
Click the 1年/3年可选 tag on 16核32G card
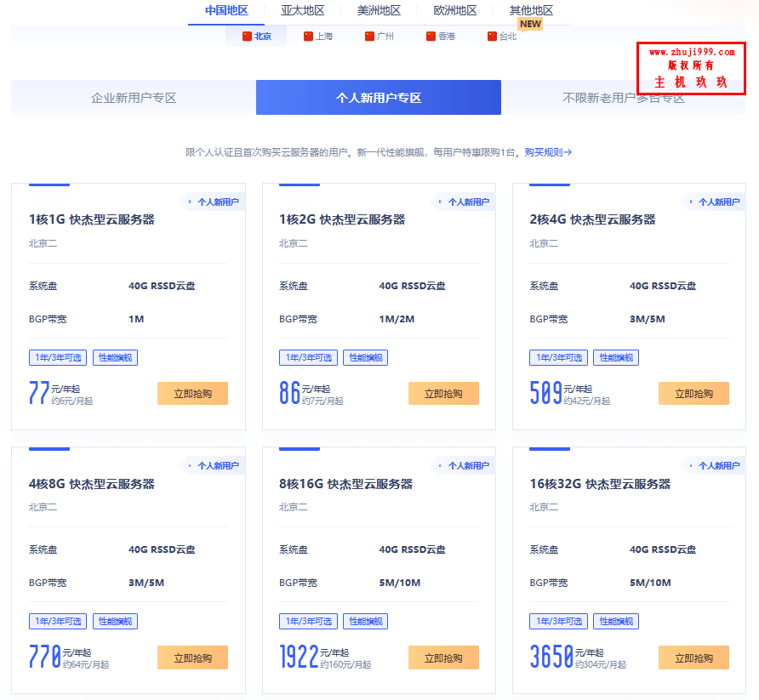pos(558,621)
